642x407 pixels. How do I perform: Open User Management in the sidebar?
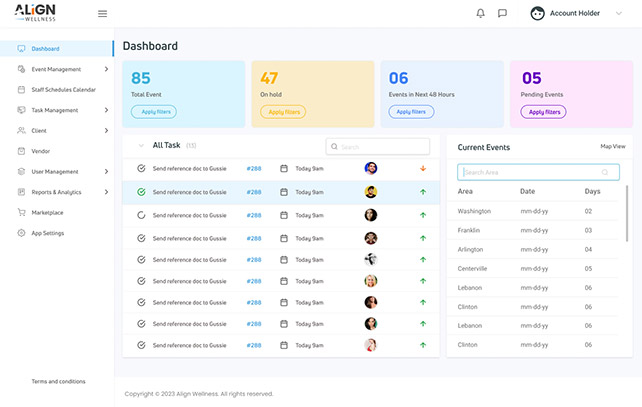(57, 172)
